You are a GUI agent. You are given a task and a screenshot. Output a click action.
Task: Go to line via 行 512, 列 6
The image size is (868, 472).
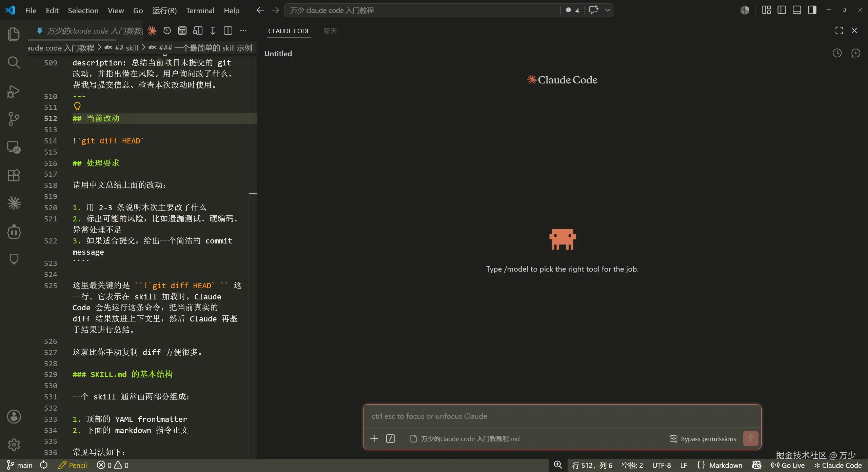(592, 465)
